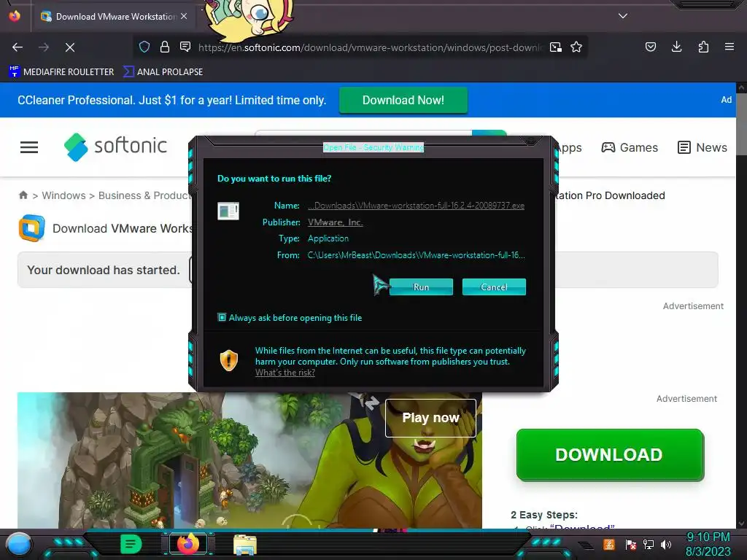The image size is (747, 560).
Task: Click the Ad label on the banner
Action: [x=726, y=99]
